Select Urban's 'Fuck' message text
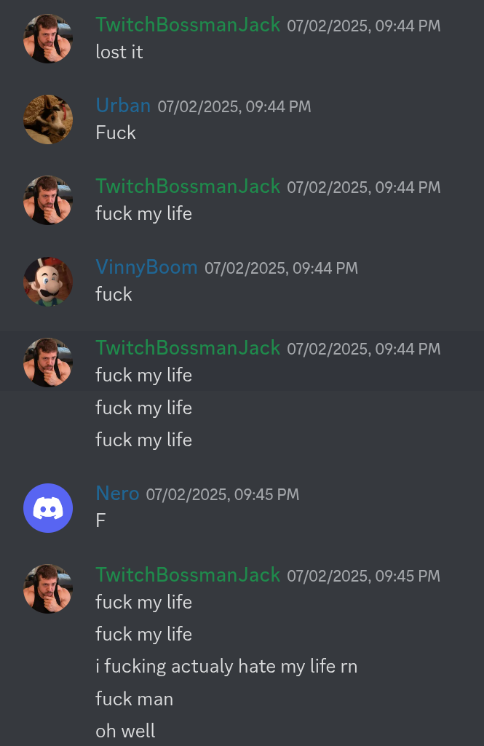This screenshot has height=746, width=484. (116, 133)
